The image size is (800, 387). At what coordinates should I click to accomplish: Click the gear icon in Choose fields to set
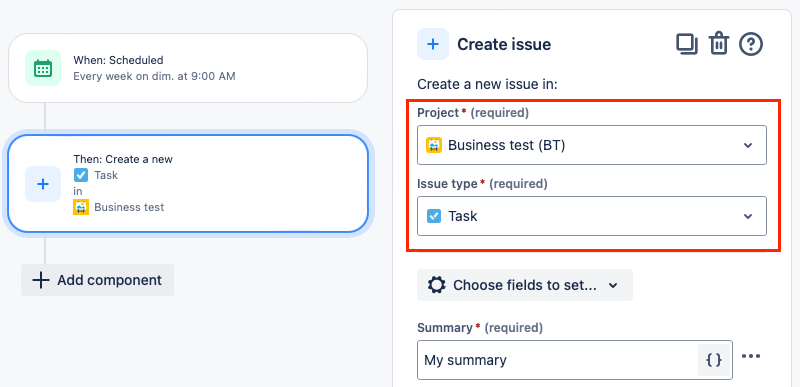click(x=436, y=285)
